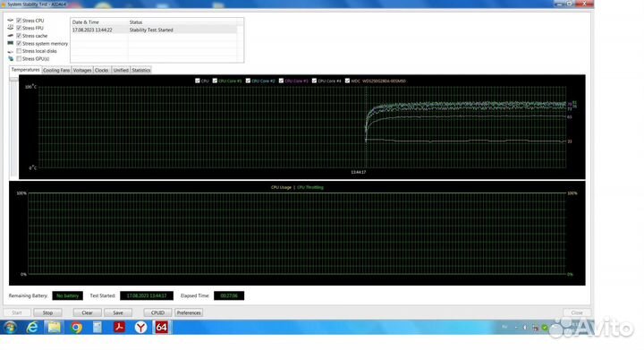644x350 pixels.
Task: Enable the Stress GPU(s) checkbox
Action: pos(19,59)
